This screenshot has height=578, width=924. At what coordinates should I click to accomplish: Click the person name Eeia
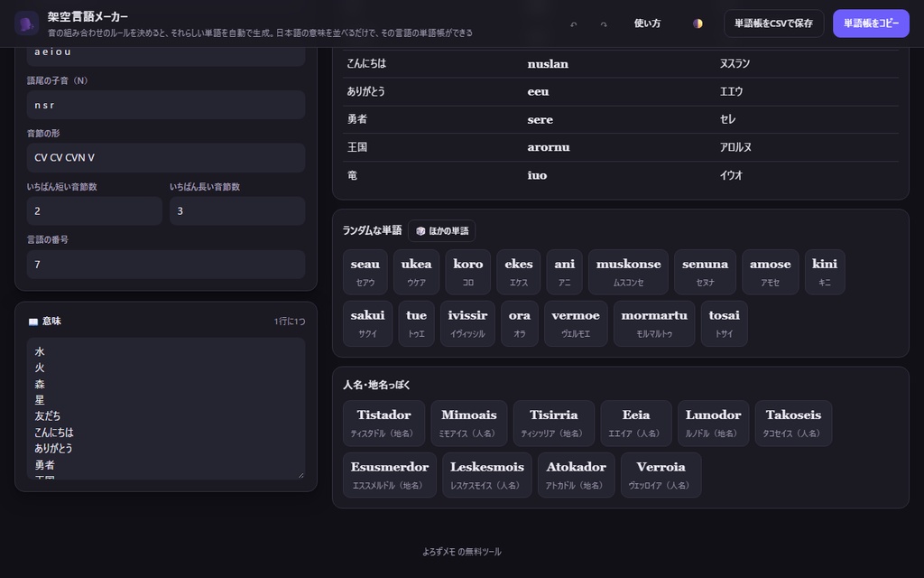tap(636, 424)
